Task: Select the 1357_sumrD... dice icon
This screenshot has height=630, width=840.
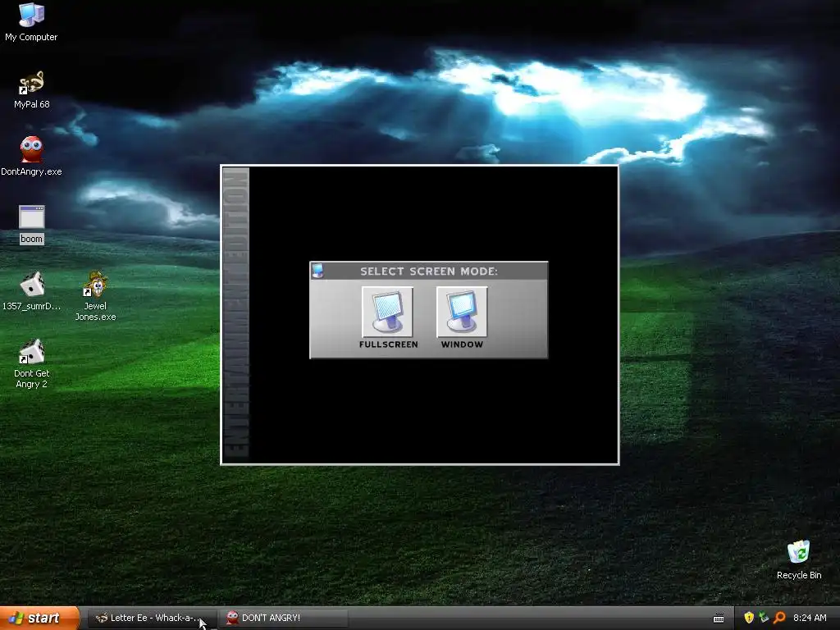Action: [x=32, y=291]
